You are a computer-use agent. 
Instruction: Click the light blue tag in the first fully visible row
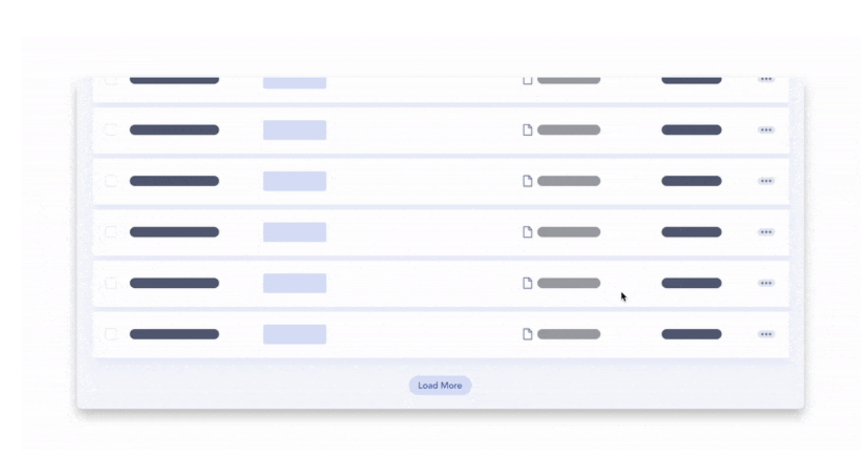pyautogui.click(x=294, y=130)
